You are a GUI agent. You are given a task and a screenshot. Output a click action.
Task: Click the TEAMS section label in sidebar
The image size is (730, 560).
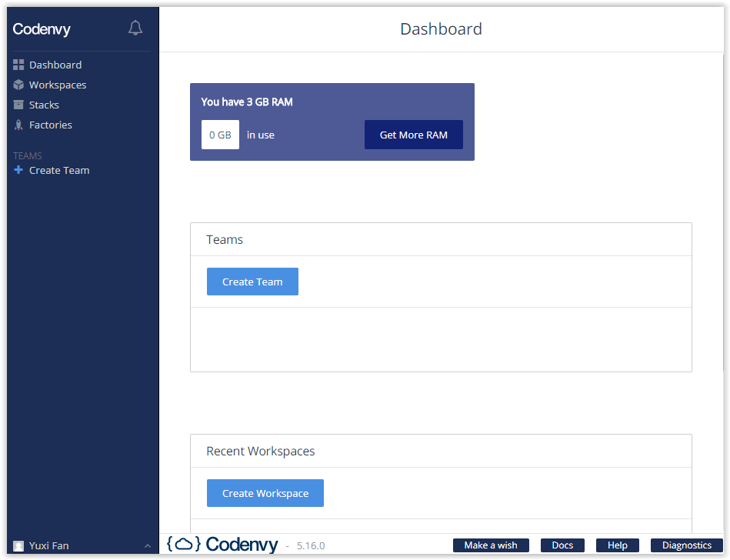point(28,155)
